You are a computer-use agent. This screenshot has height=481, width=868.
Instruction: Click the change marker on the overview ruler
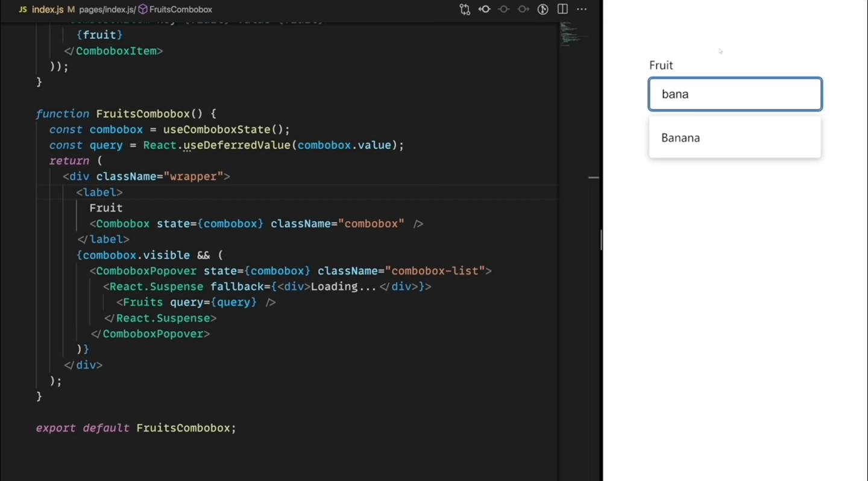coord(593,177)
